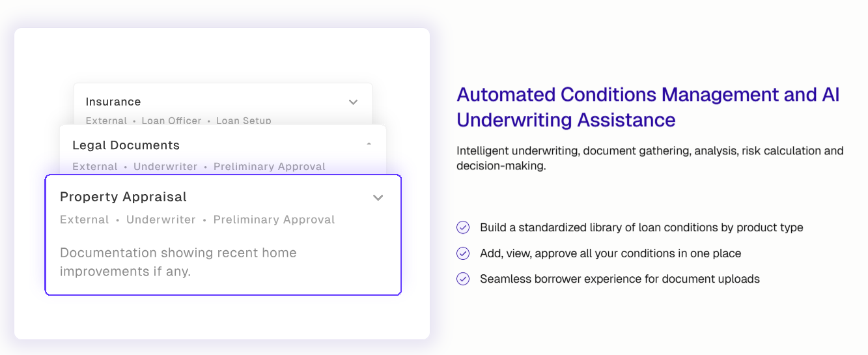The image size is (868, 355).
Task: Click the intelligent underwriting description paragraph
Action: [650, 158]
